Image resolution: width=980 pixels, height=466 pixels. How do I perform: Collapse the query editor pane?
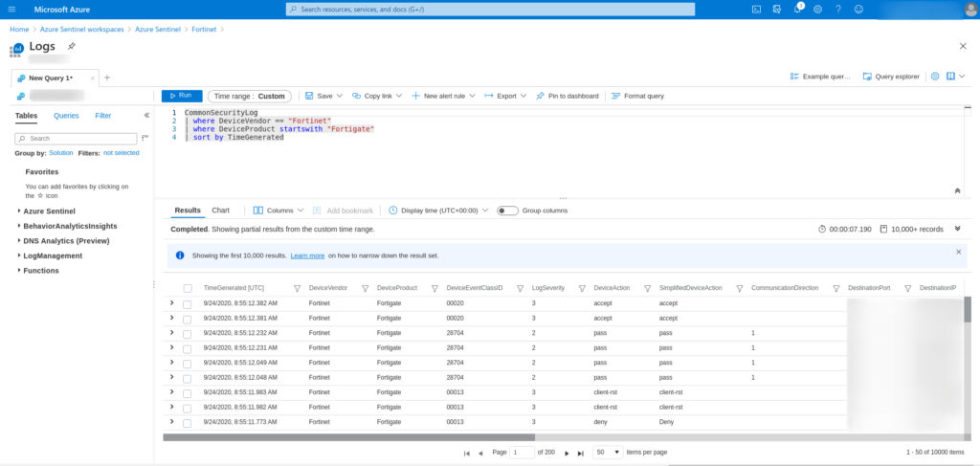(957, 190)
